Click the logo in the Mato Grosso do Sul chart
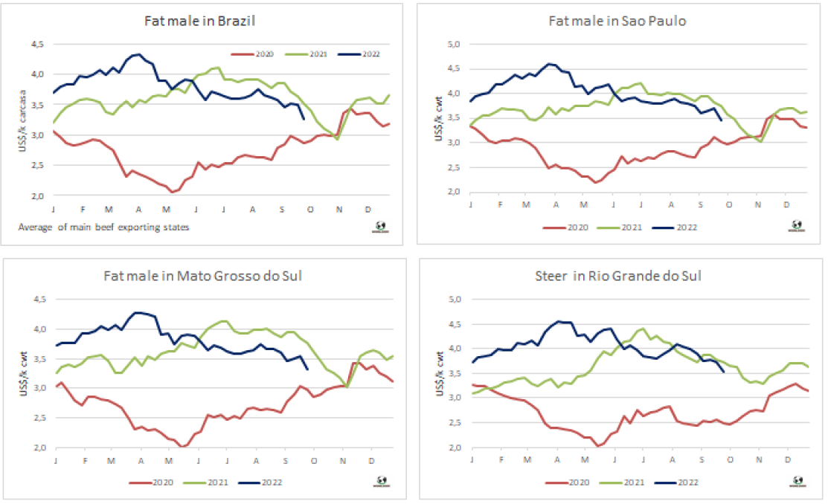This screenshot has width=828, height=504. pyautogui.click(x=379, y=481)
